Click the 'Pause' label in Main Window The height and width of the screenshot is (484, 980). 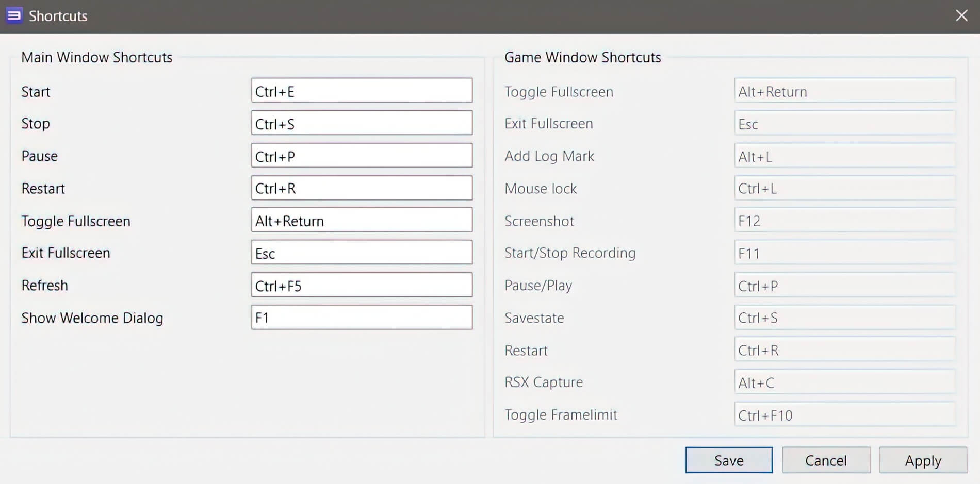(39, 156)
